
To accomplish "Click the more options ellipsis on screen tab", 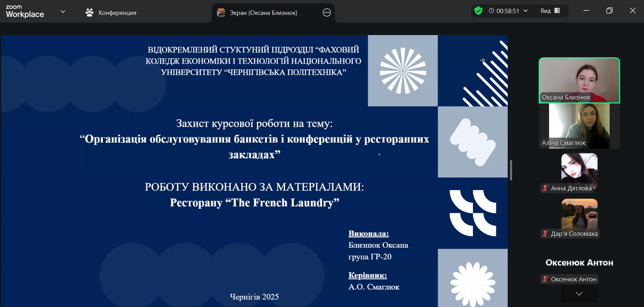I will tap(327, 13).
